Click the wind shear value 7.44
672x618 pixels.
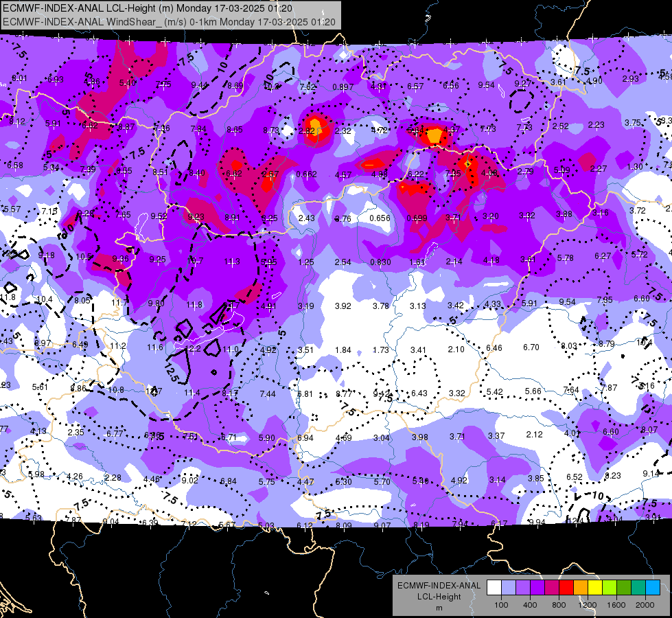(268, 394)
